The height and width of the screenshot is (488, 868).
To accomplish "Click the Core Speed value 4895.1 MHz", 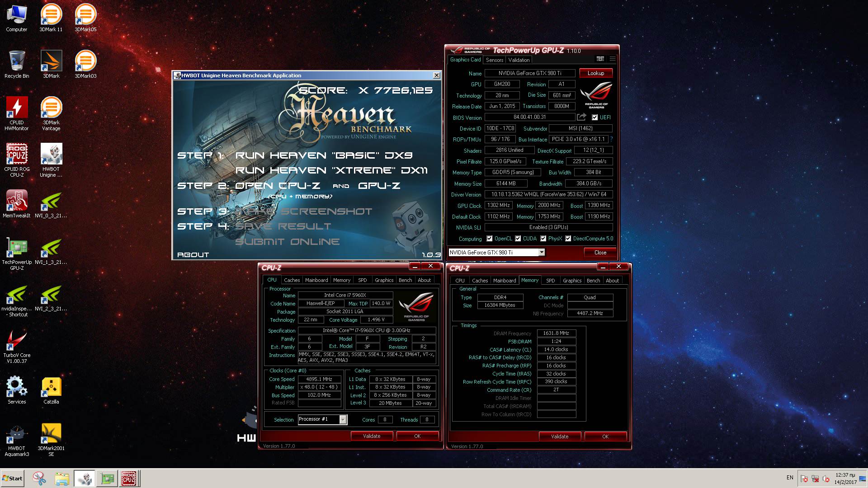I will click(319, 380).
